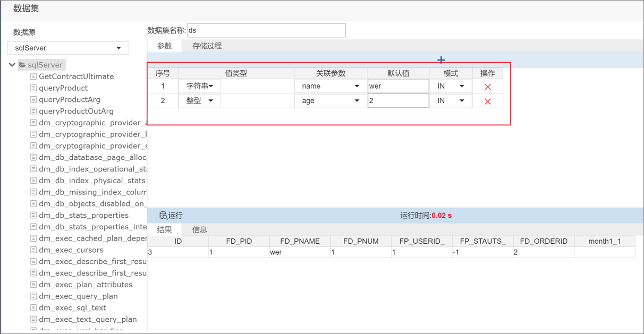This screenshot has height=334, width=644.
Task: Click the FP_USERID_ column header
Action: click(422, 241)
